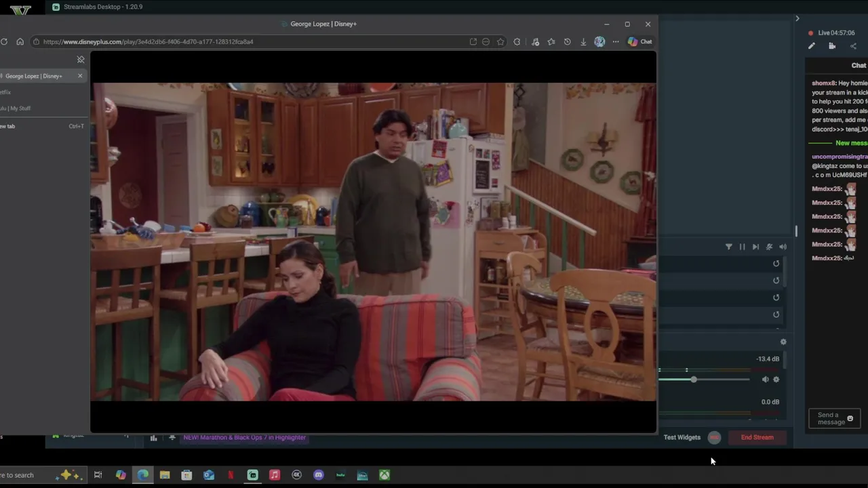
Task: Jump to New messages in chat
Action: [x=851, y=143]
